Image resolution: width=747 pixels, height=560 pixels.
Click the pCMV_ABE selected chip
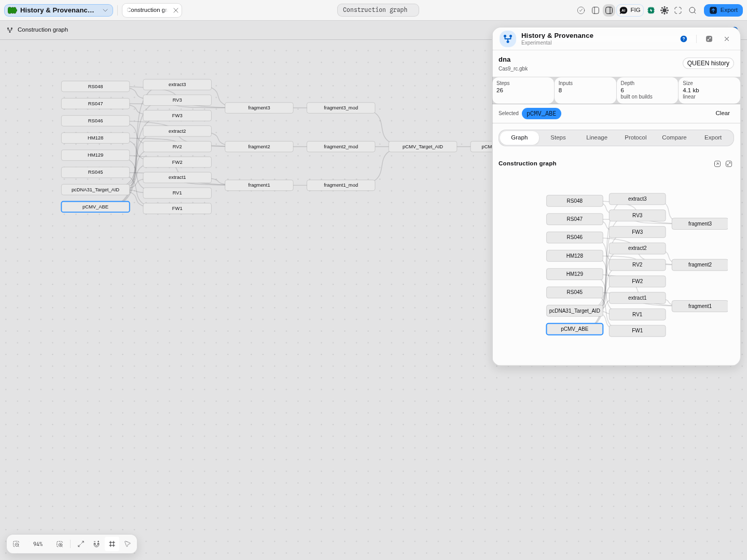point(542,114)
